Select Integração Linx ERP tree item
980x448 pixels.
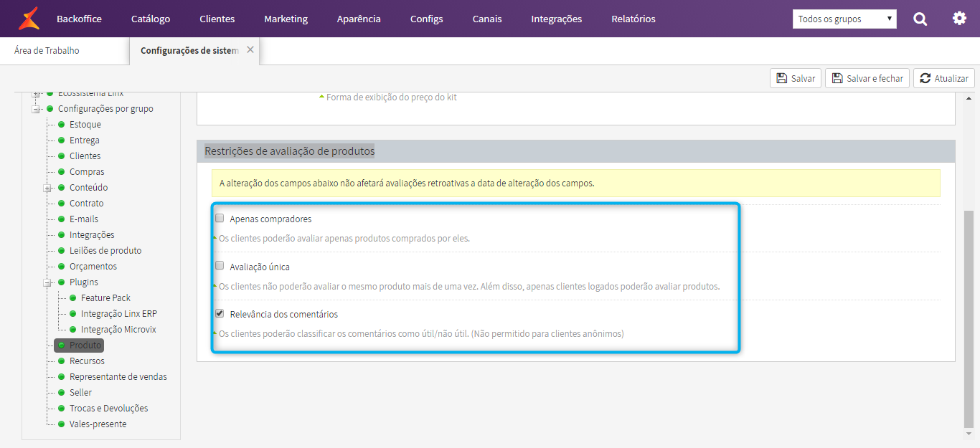click(119, 314)
